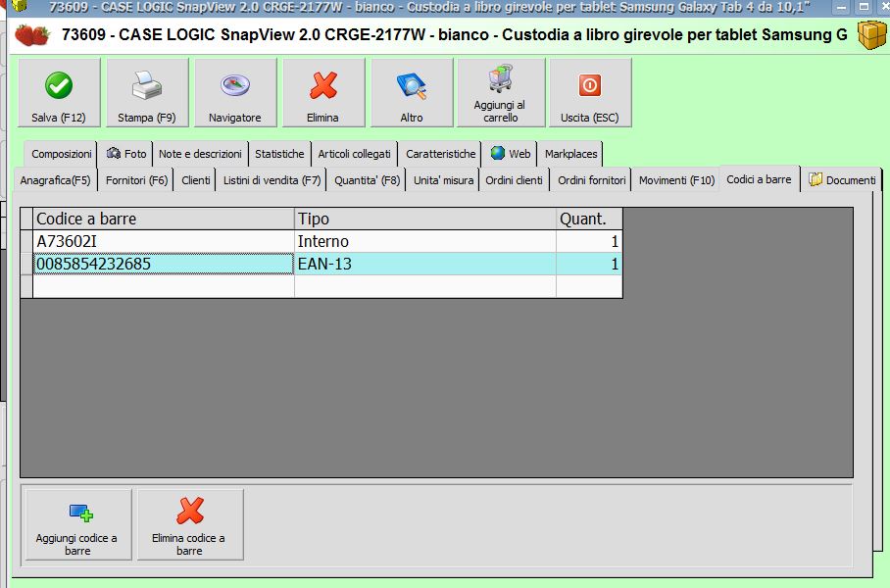The width and height of the screenshot is (890, 588).
Task: Select barcode cell 0085854232685
Action: point(164,264)
